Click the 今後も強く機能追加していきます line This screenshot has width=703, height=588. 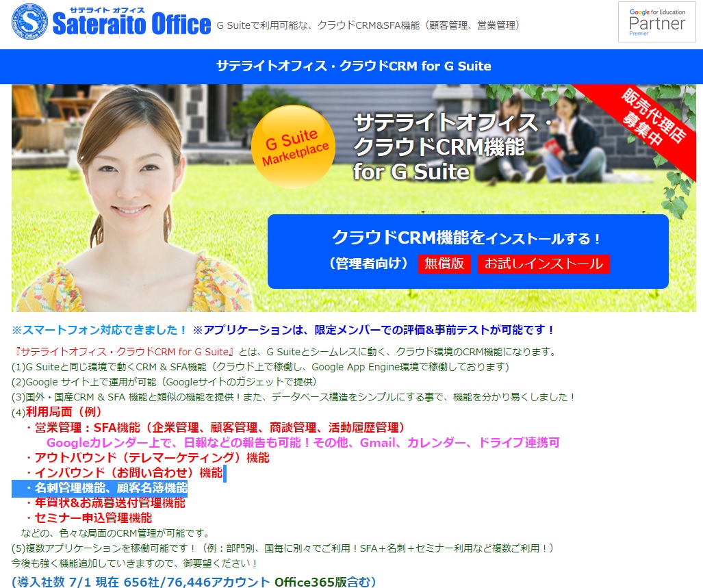pyautogui.click(x=134, y=563)
